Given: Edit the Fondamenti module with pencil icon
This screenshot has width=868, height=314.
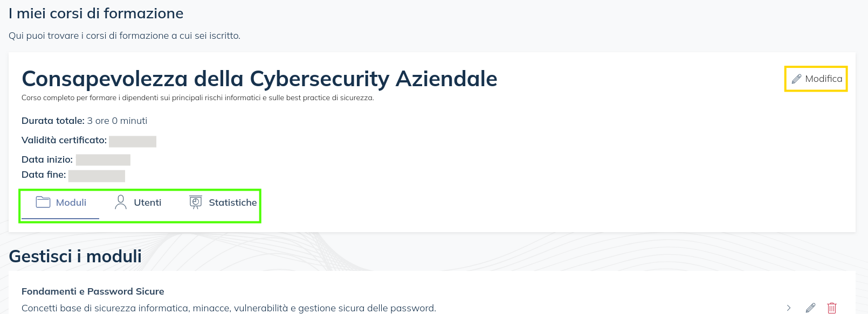Looking at the screenshot, I should [x=810, y=308].
